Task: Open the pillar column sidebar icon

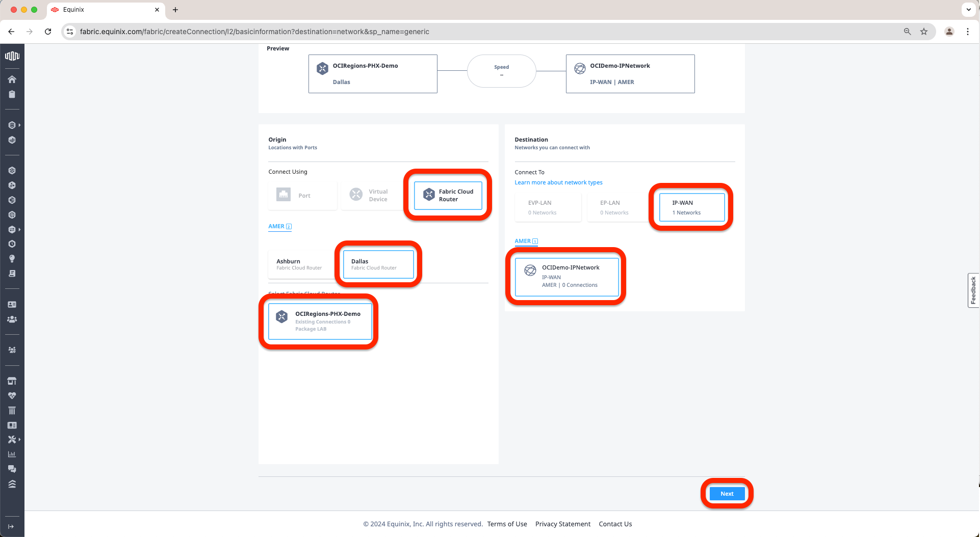Action: click(12, 410)
